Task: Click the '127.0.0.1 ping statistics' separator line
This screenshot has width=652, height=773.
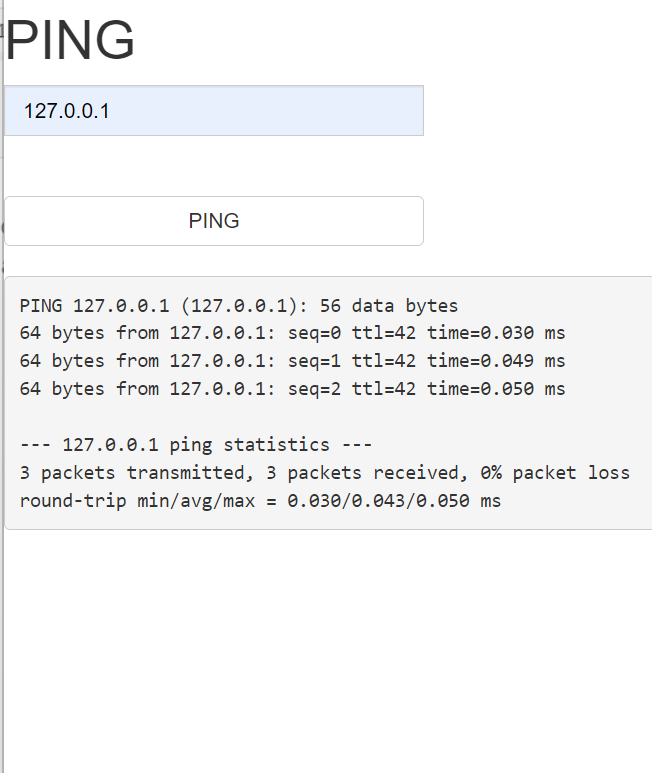Action: tap(195, 445)
